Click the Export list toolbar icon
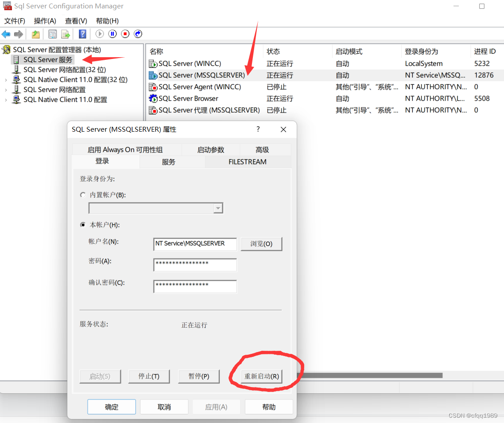This screenshot has height=423, width=504. coord(65,34)
